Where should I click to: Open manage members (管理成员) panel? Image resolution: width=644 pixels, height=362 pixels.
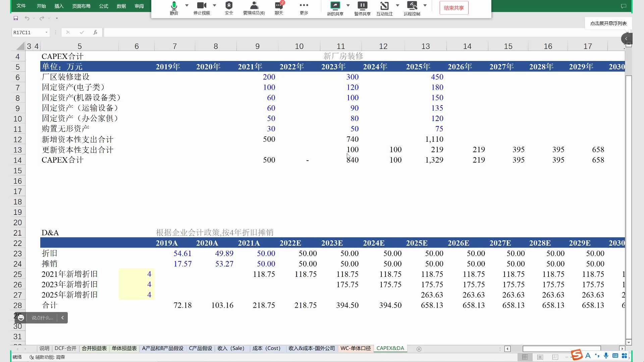pyautogui.click(x=254, y=8)
